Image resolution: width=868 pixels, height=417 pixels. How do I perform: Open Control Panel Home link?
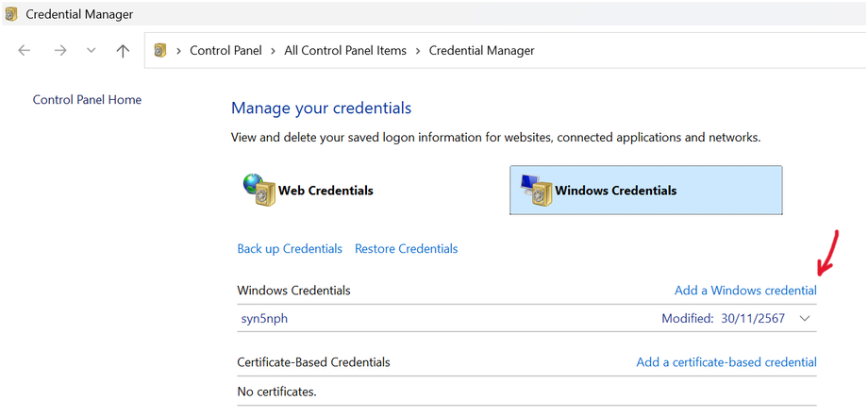[87, 100]
